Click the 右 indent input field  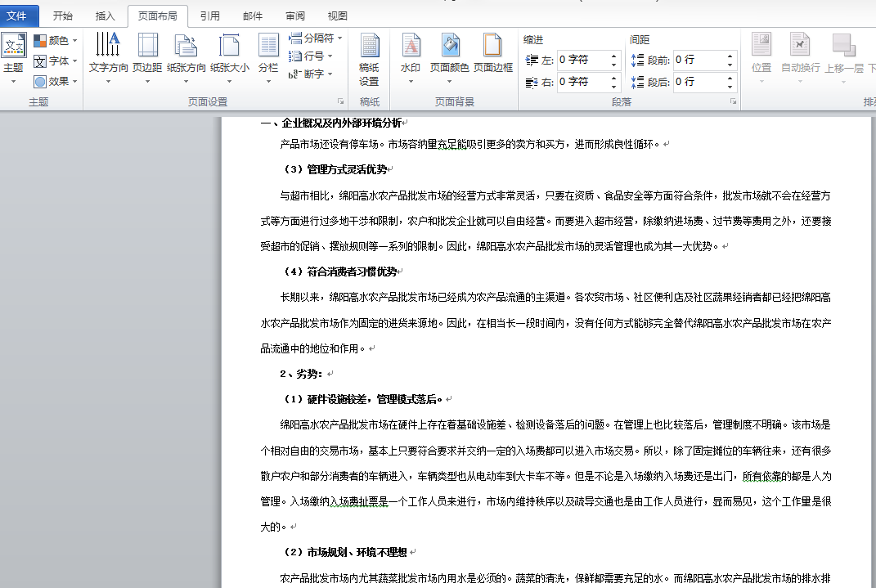pos(582,82)
